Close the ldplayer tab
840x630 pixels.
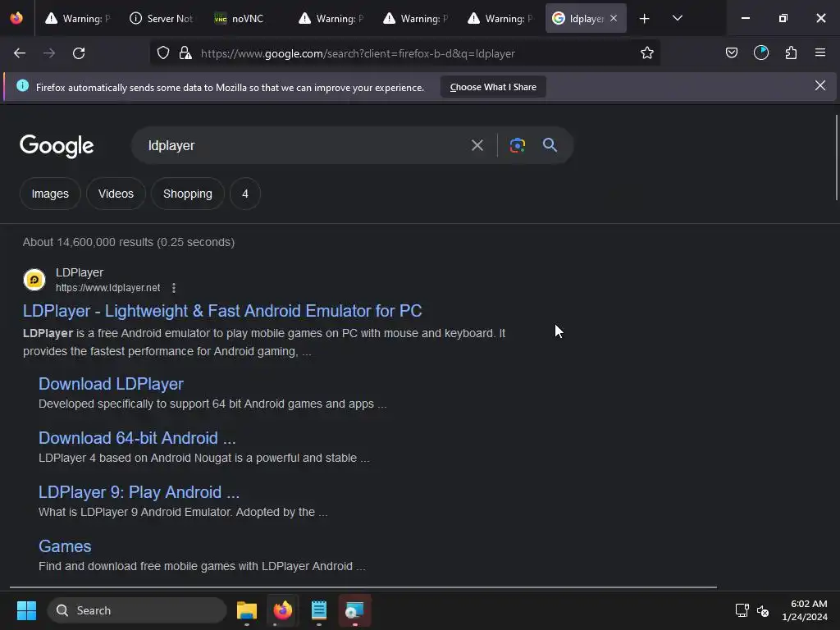pos(614,19)
